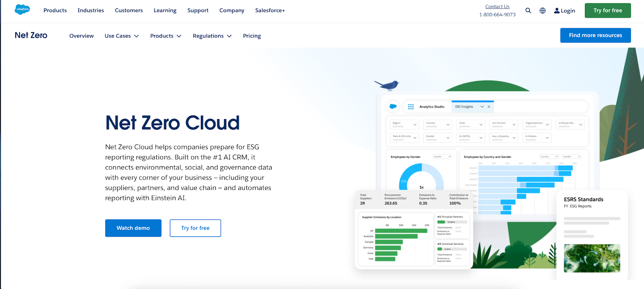The height and width of the screenshot is (289, 644).
Task: Open the Job Domain filter dropdown
Action: 504,124
